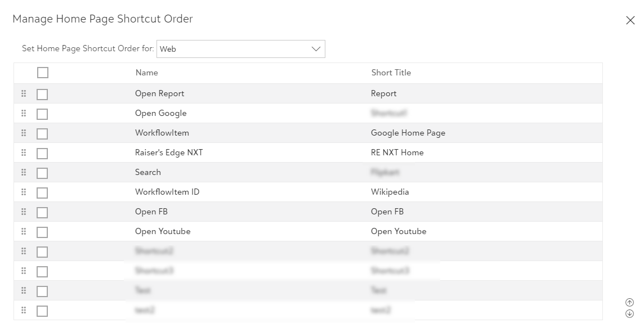Image resolution: width=644 pixels, height=323 pixels.
Task: Click drag handle beside WorkflowItem ID row
Action: [24, 192]
